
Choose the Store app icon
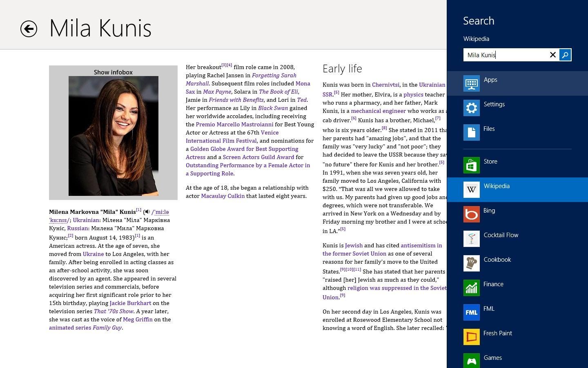[x=471, y=165]
